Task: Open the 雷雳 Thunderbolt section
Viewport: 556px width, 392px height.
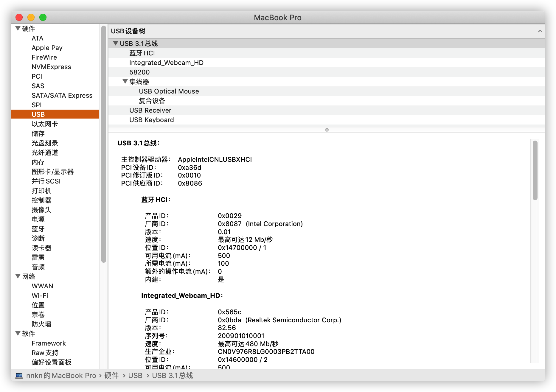Action: tap(38, 257)
